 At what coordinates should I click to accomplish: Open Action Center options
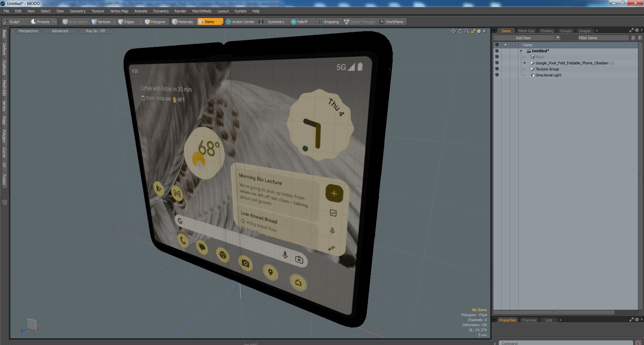pos(241,22)
